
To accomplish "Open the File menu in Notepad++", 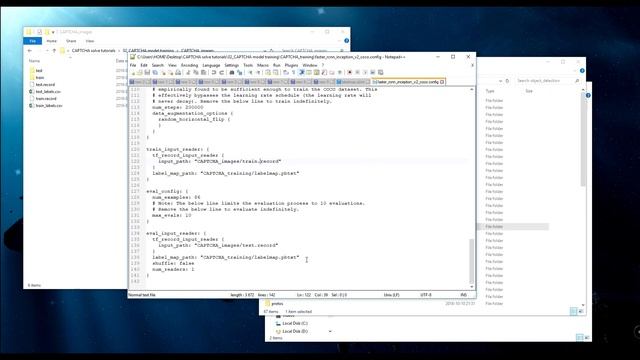I will (x=133, y=65).
